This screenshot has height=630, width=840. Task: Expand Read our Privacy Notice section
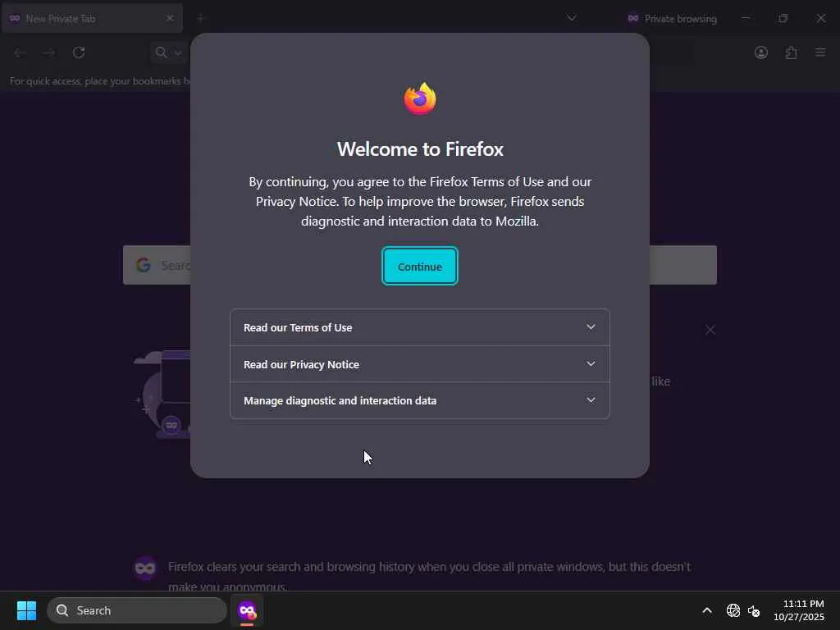pos(419,364)
